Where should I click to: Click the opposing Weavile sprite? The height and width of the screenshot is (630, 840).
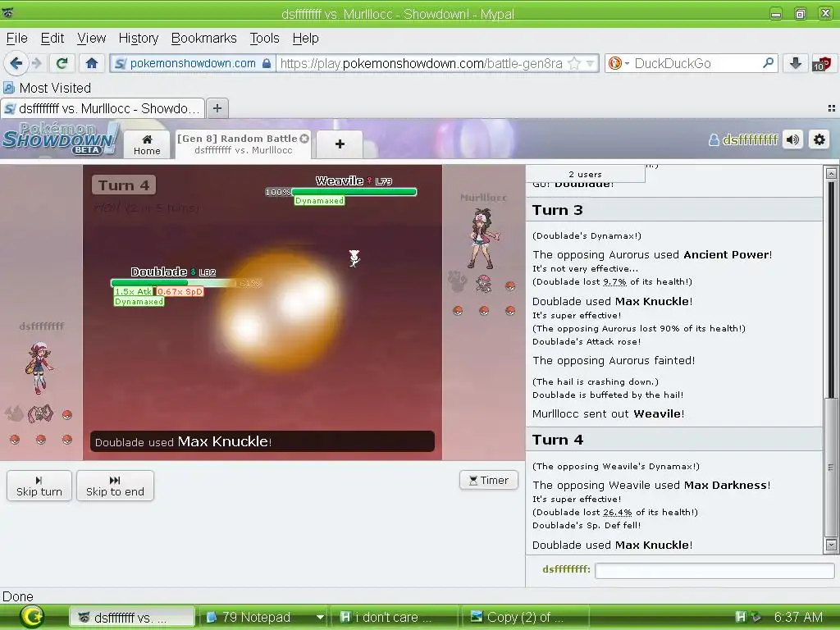354,258
